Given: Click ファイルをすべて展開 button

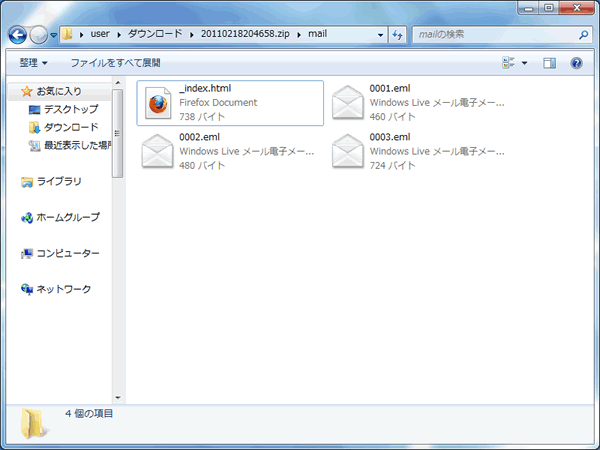Looking at the screenshot, I should pos(115,63).
